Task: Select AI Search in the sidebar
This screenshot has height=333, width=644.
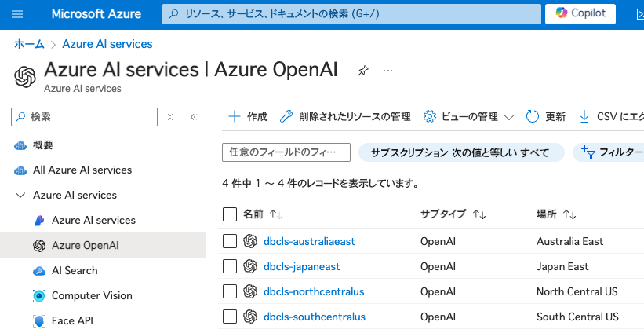Action: click(x=75, y=270)
